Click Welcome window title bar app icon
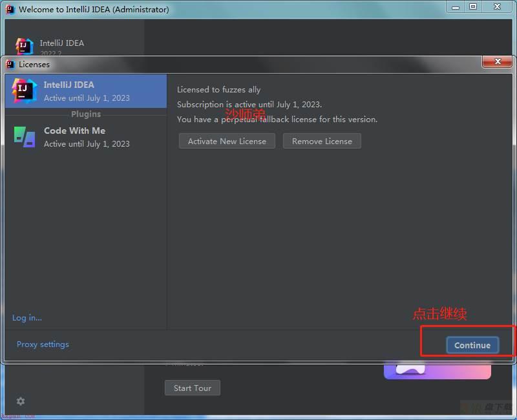Screen dimensions: 517x420 pos(10,9)
